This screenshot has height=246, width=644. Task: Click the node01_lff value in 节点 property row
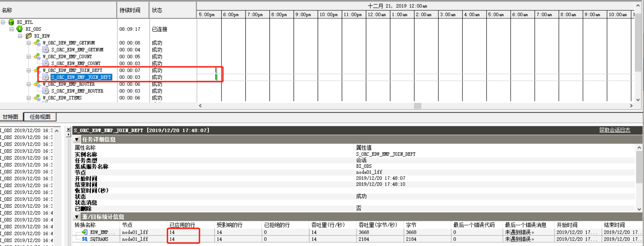click(369, 172)
